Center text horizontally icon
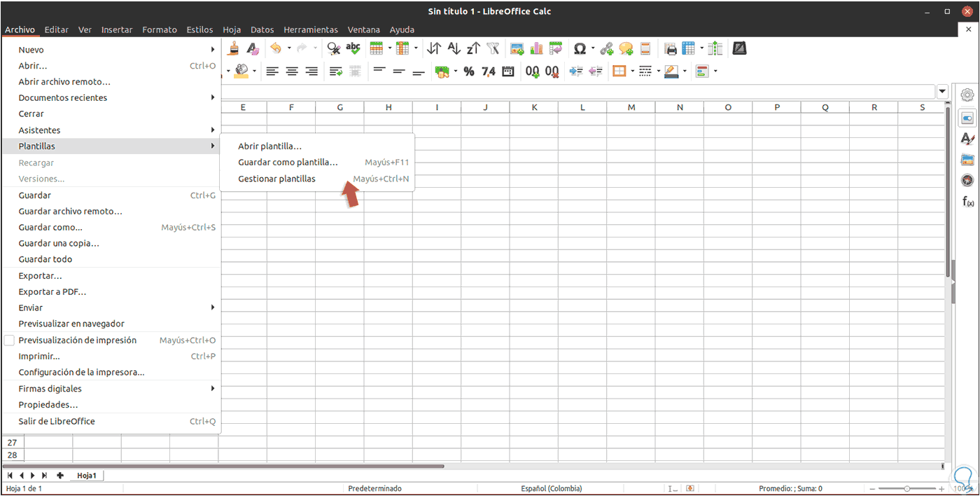The width and height of the screenshot is (980, 496). click(292, 71)
